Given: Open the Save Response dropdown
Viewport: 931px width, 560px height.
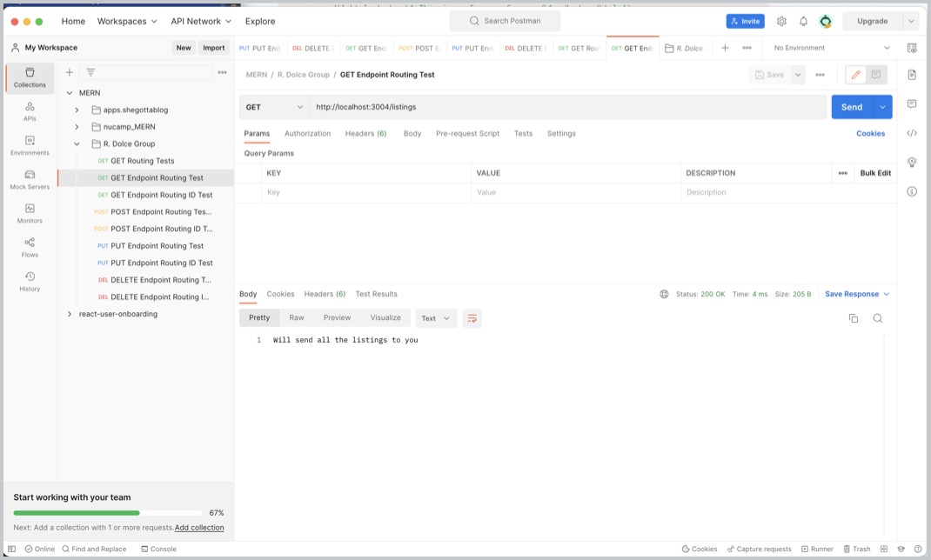Looking at the screenshot, I should pyautogui.click(x=857, y=294).
